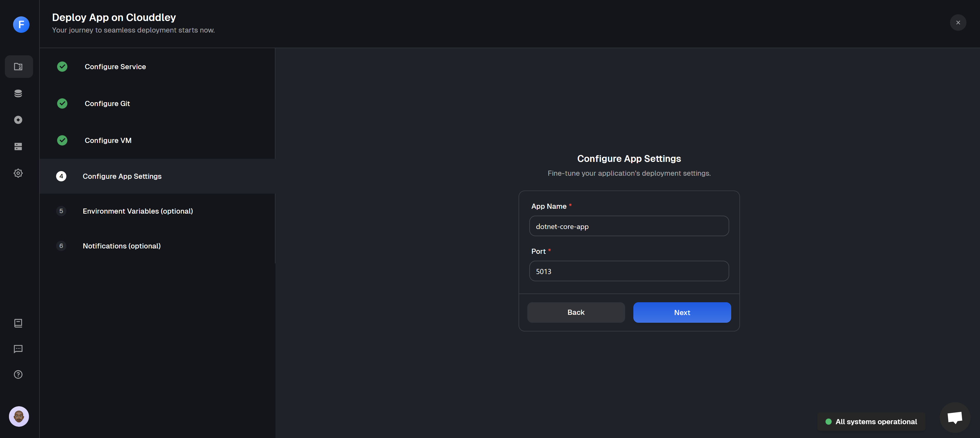This screenshot has height=438, width=980.
Task: Open the Virtual Machines sidebar icon
Action: click(x=18, y=146)
